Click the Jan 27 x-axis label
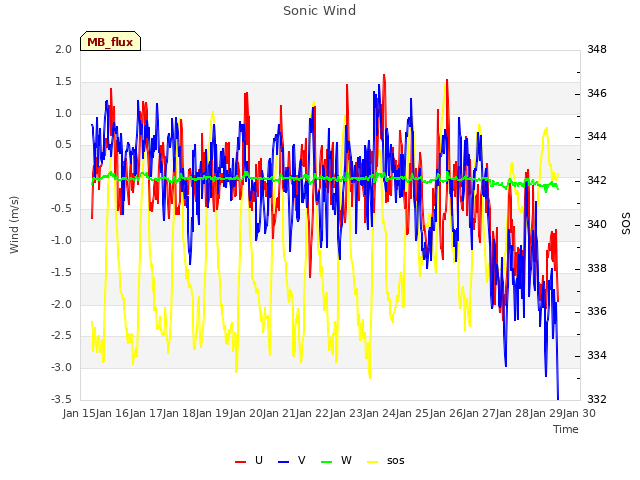Image resolution: width=640 pixels, height=480 pixels. click(x=480, y=413)
